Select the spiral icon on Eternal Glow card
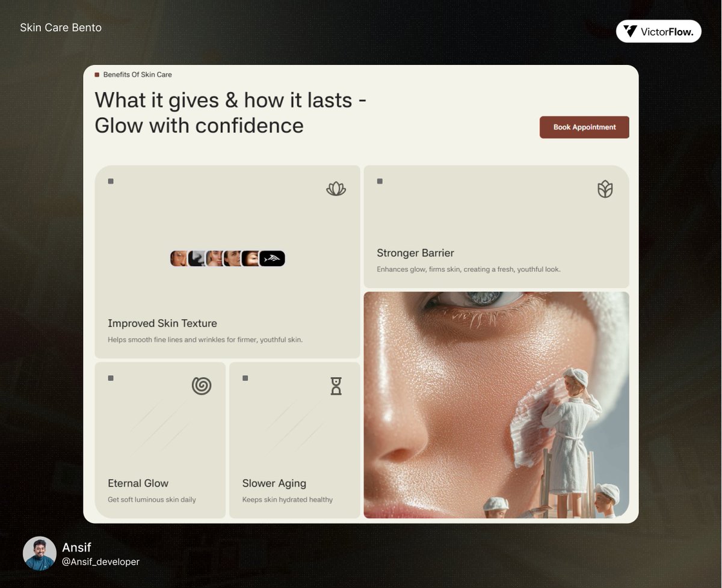 click(202, 385)
